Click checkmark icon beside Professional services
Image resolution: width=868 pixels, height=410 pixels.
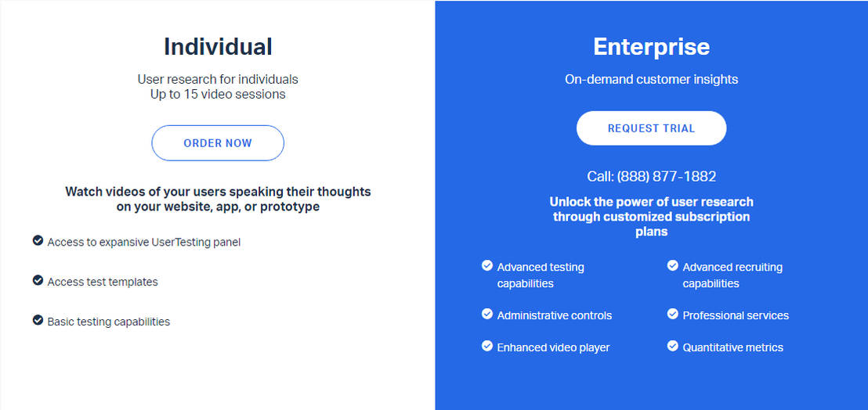[x=672, y=314]
